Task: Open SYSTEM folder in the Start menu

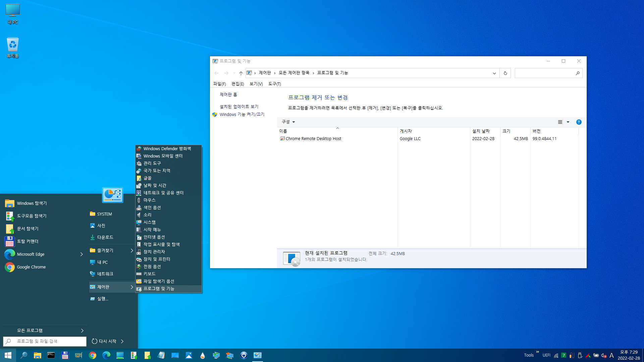Action: (111, 214)
